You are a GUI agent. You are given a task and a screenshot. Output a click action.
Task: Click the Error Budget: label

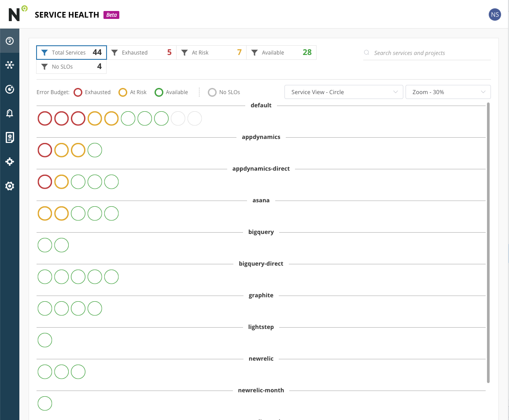[x=53, y=92]
